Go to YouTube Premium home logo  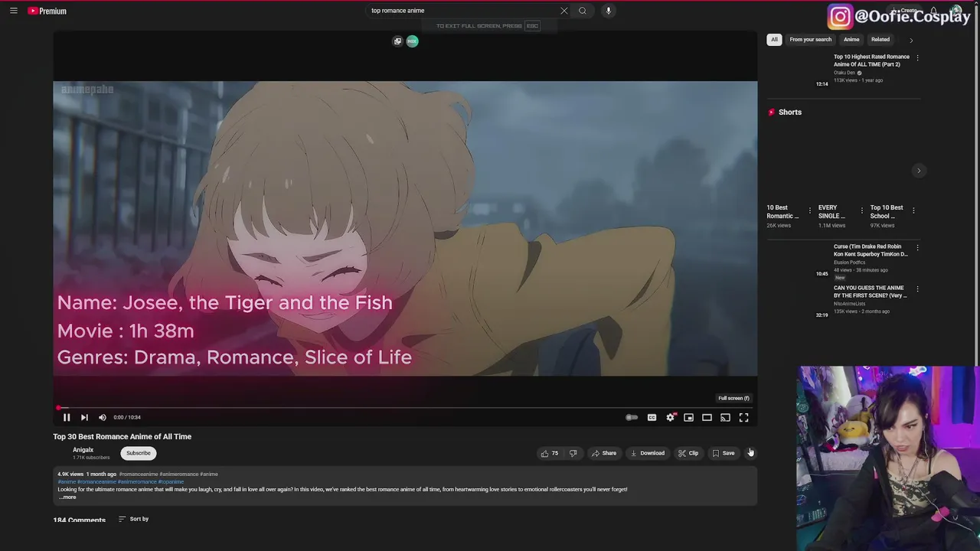point(47,11)
